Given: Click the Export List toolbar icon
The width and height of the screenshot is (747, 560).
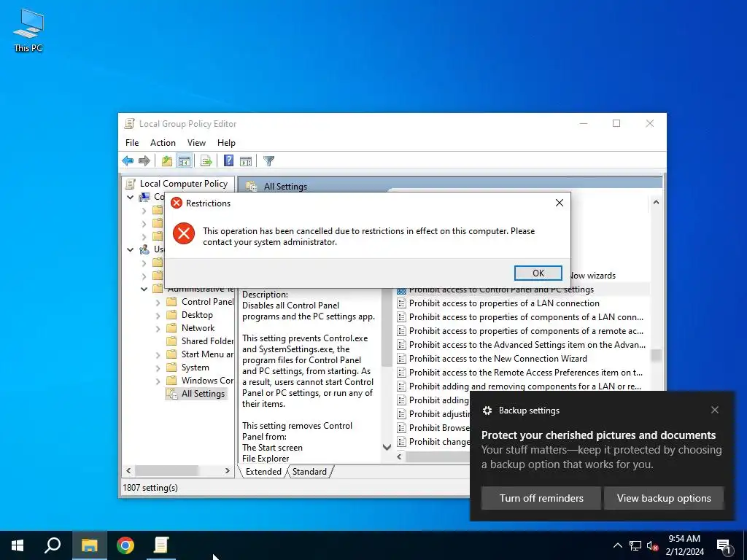Looking at the screenshot, I should click(x=206, y=161).
